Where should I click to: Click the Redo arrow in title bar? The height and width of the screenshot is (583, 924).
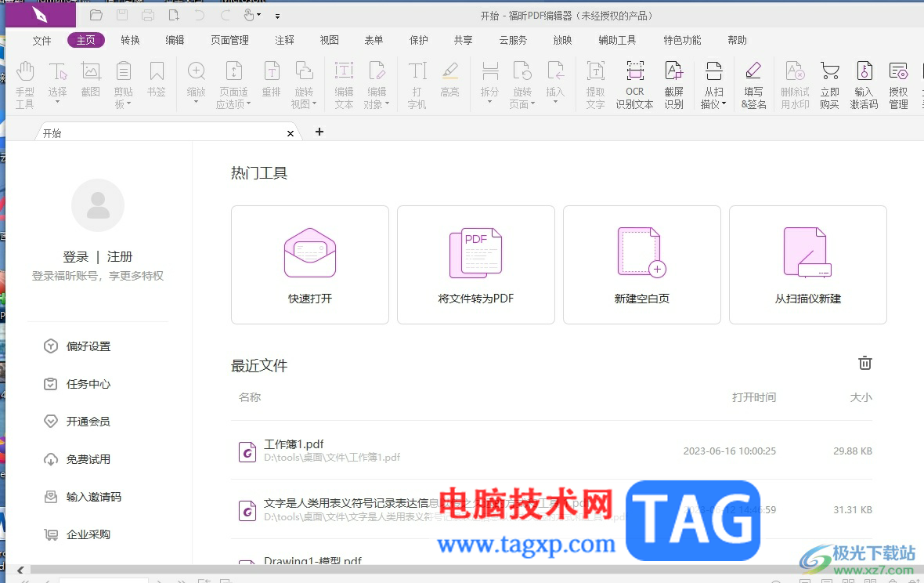226,16
